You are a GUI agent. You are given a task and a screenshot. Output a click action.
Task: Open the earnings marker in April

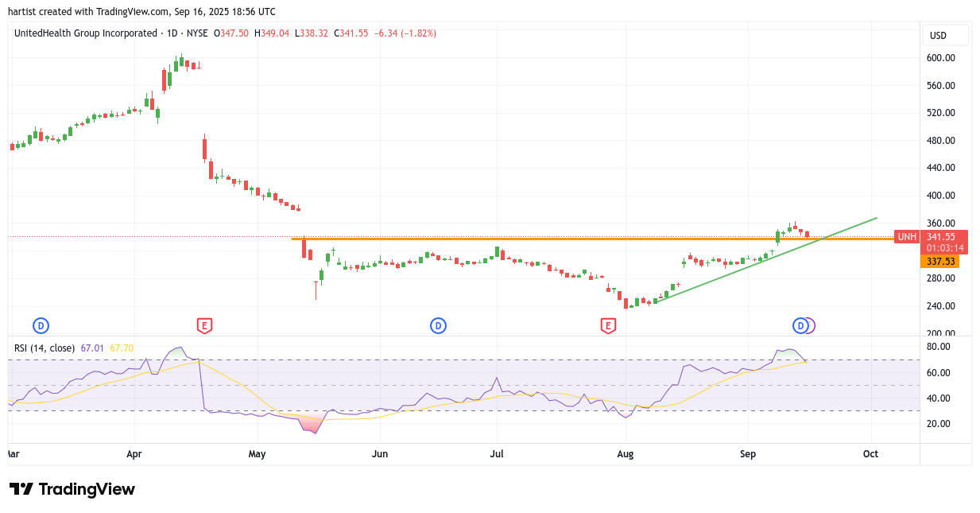(x=204, y=325)
